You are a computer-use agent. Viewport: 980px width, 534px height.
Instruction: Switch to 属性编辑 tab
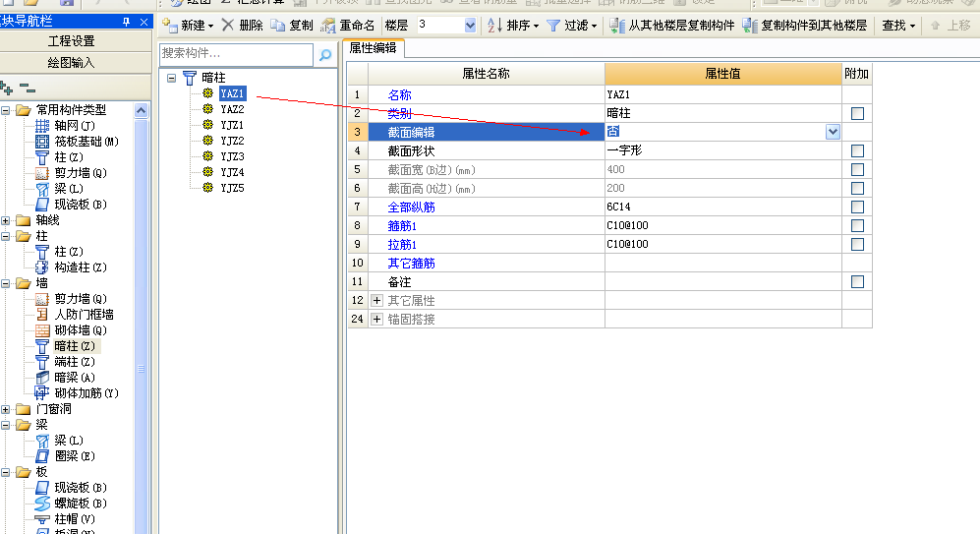tap(374, 48)
